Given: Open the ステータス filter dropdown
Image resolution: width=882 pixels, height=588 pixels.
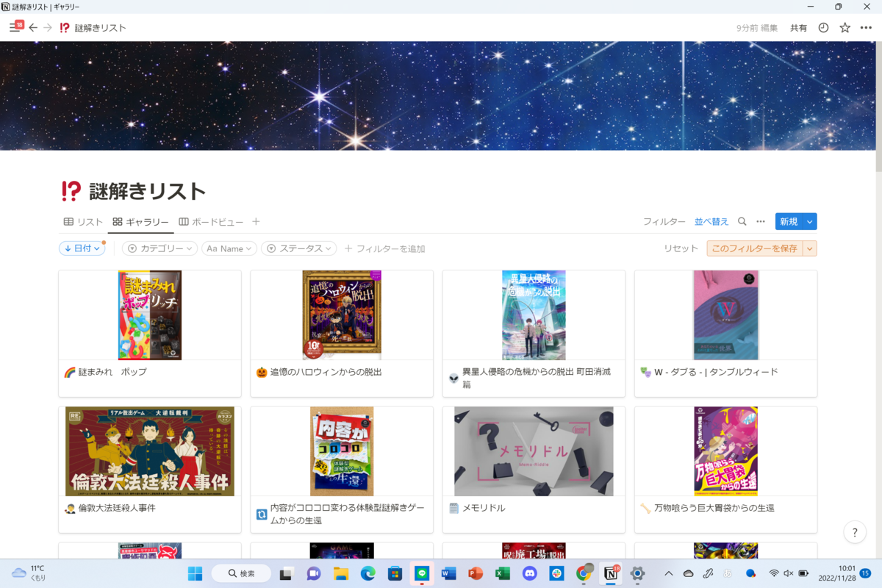Looking at the screenshot, I should [299, 248].
